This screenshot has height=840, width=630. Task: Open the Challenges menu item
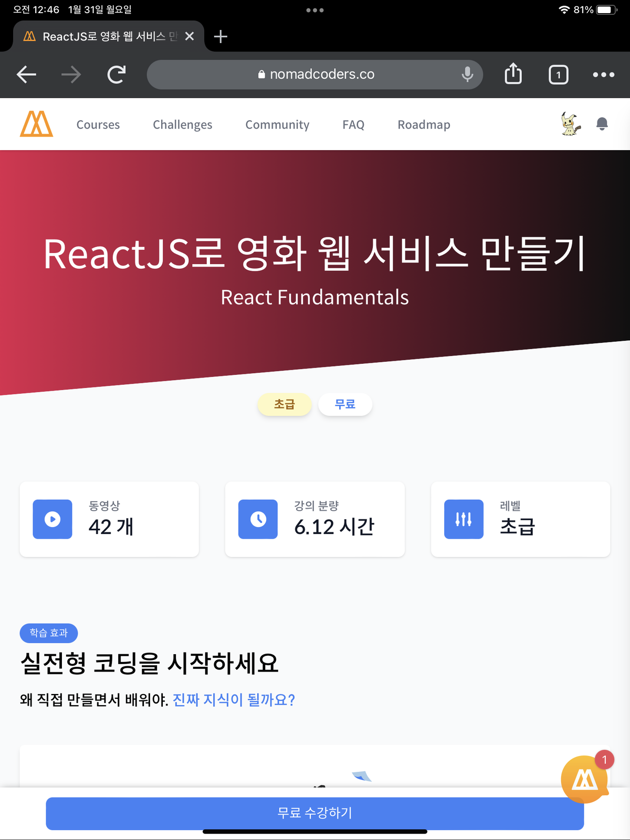pyautogui.click(x=183, y=124)
